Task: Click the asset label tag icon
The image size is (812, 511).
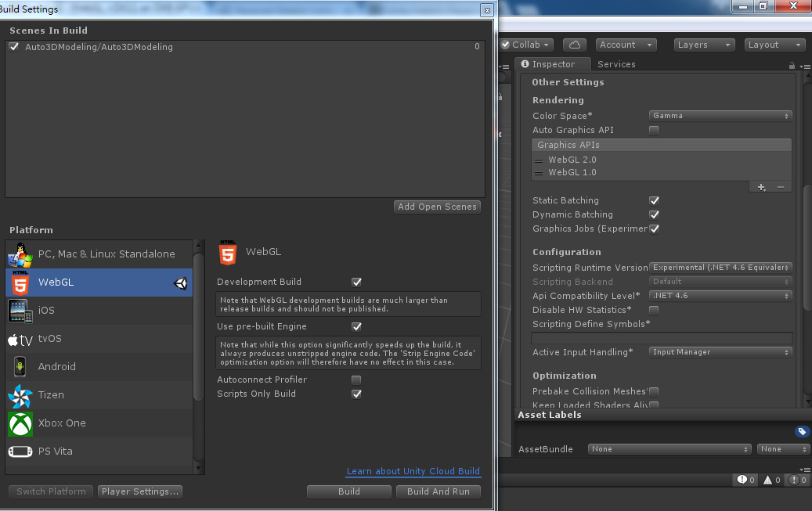Action: click(802, 431)
